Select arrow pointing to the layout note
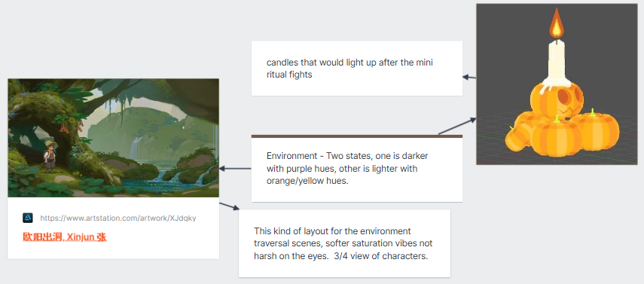The width and height of the screenshot is (644, 284). click(x=229, y=206)
